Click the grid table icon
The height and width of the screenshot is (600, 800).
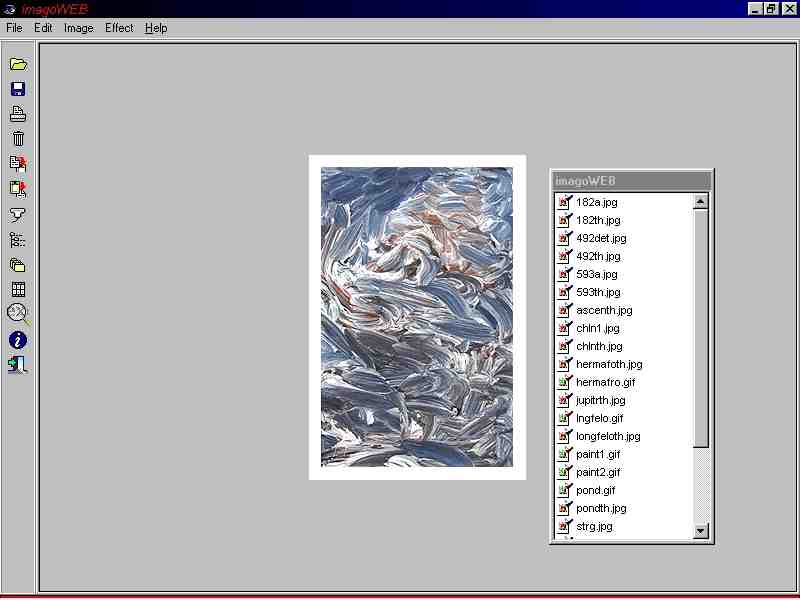pyautogui.click(x=18, y=290)
